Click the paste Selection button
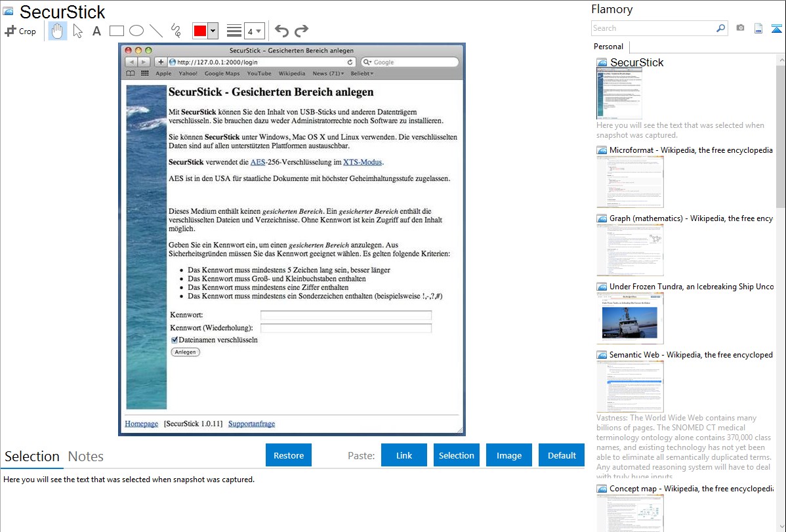The height and width of the screenshot is (532, 786). point(456,455)
